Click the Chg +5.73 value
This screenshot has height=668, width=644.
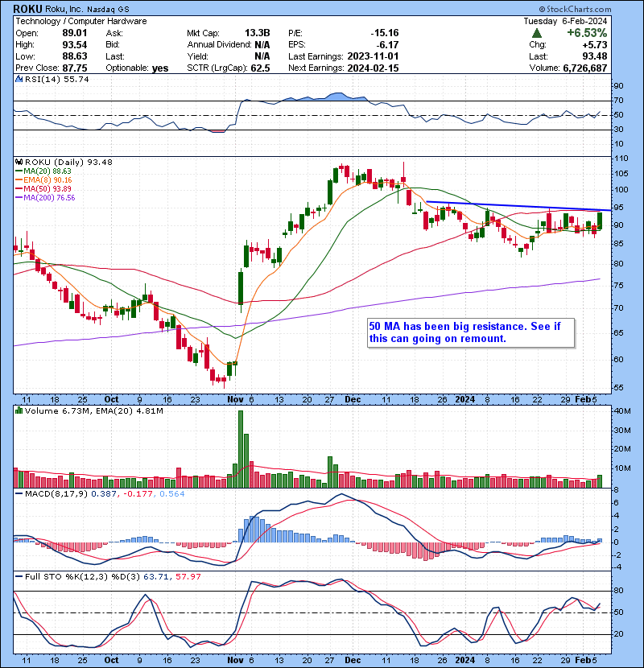[x=596, y=45]
